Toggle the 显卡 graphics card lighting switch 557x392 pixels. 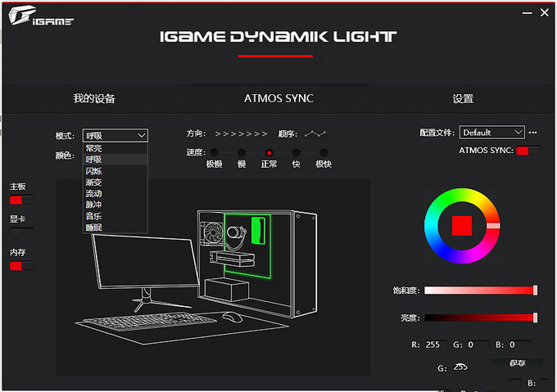(x=21, y=232)
